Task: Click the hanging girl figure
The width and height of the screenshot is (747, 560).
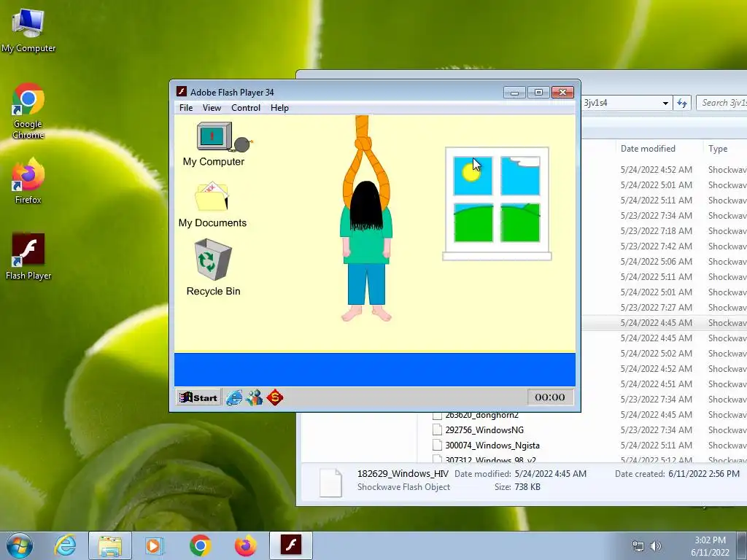Action: tap(366, 251)
